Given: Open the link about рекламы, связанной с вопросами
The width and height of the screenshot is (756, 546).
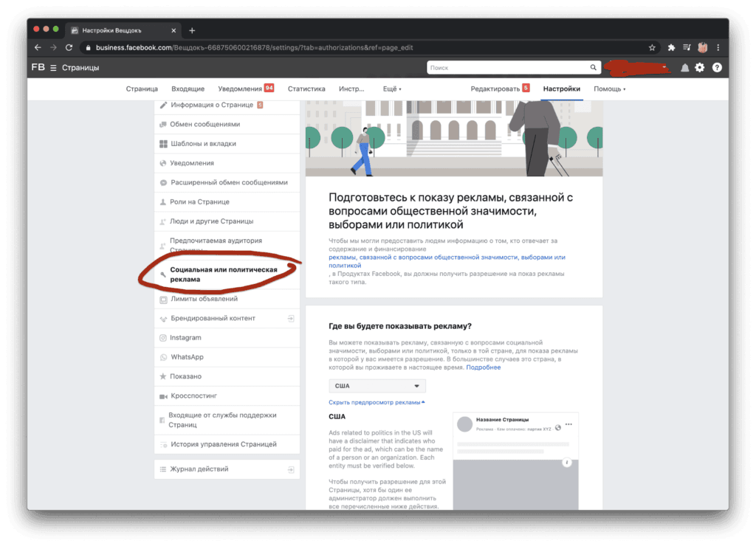Looking at the screenshot, I should coord(447,261).
